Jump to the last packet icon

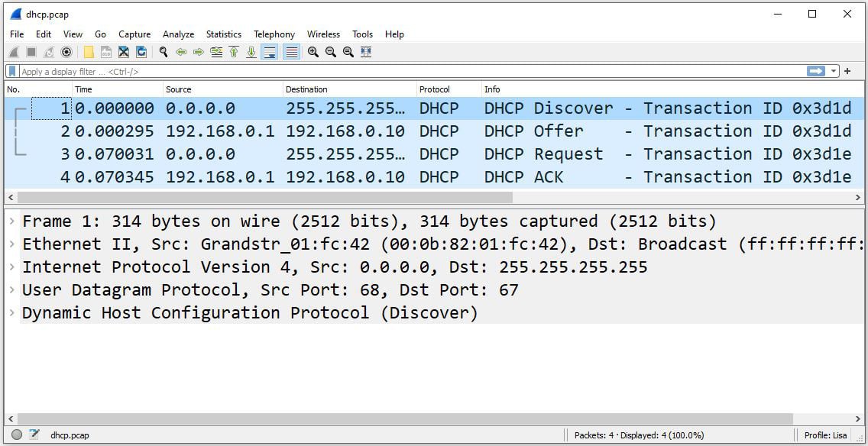[251, 52]
